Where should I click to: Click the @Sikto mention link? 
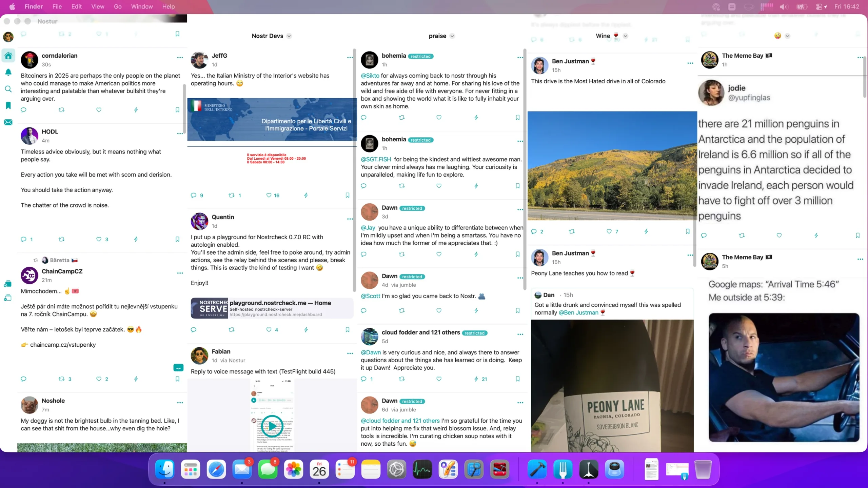pyautogui.click(x=370, y=76)
